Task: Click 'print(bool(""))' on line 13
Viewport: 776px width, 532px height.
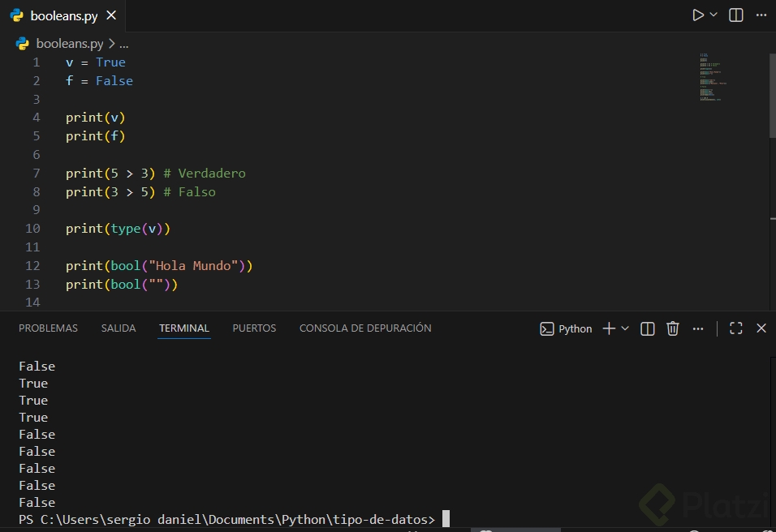Action: (121, 285)
